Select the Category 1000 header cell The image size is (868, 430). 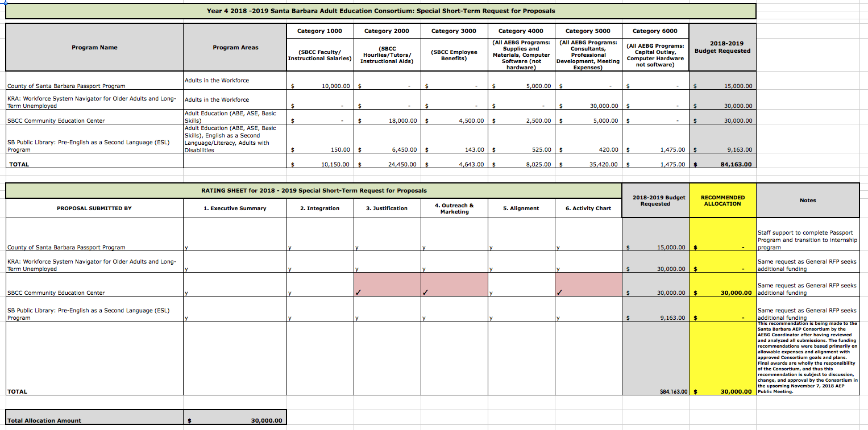point(319,31)
